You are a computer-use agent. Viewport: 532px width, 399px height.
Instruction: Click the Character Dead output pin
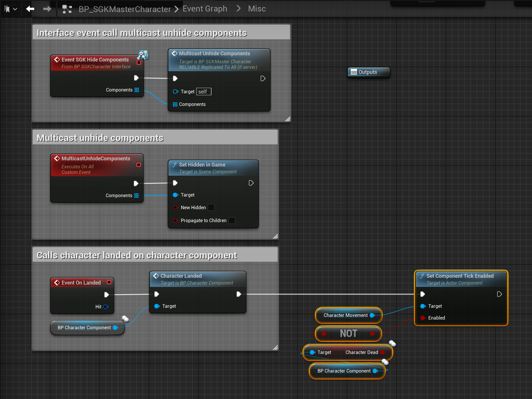[382, 352]
